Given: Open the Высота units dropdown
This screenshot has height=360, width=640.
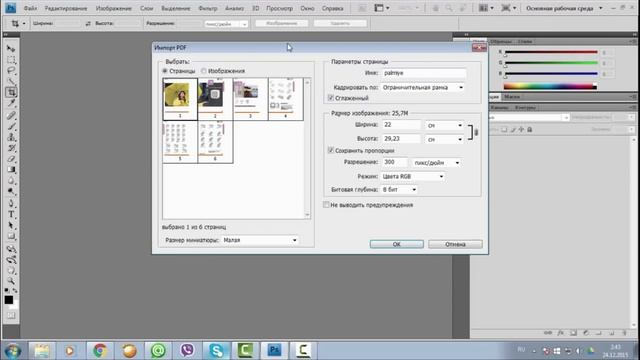Looking at the screenshot, I should click(444, 139).
